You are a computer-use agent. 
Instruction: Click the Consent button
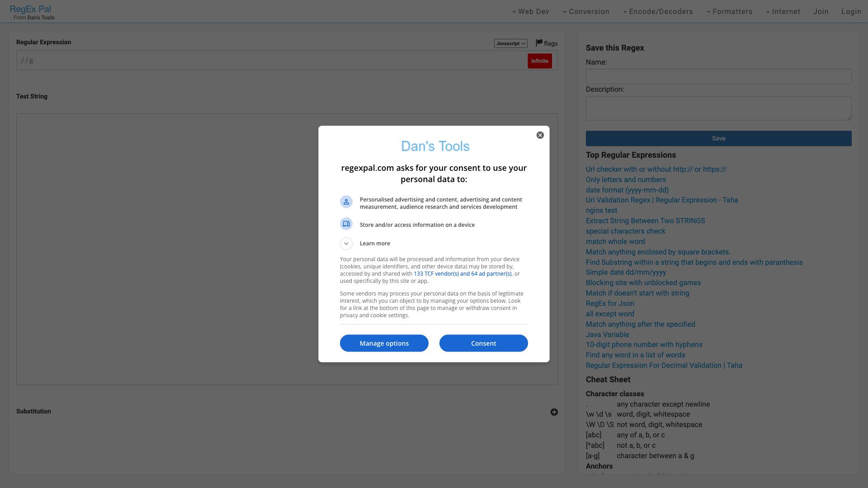click(483, 343)
